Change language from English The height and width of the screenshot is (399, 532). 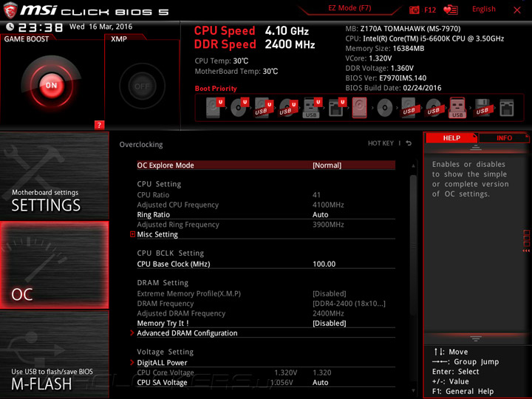483,9
